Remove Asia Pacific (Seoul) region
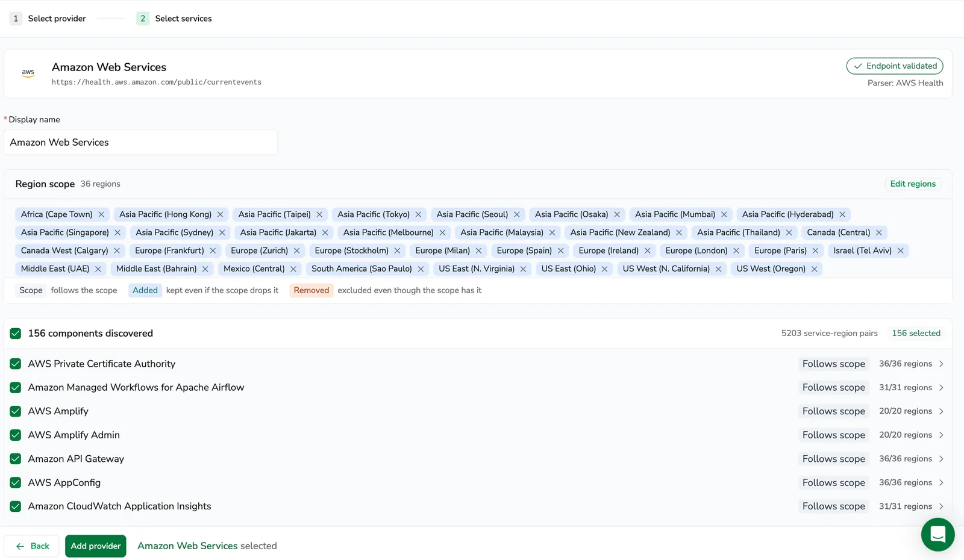Viewport: 964px width, 560px height. point(517,214)
